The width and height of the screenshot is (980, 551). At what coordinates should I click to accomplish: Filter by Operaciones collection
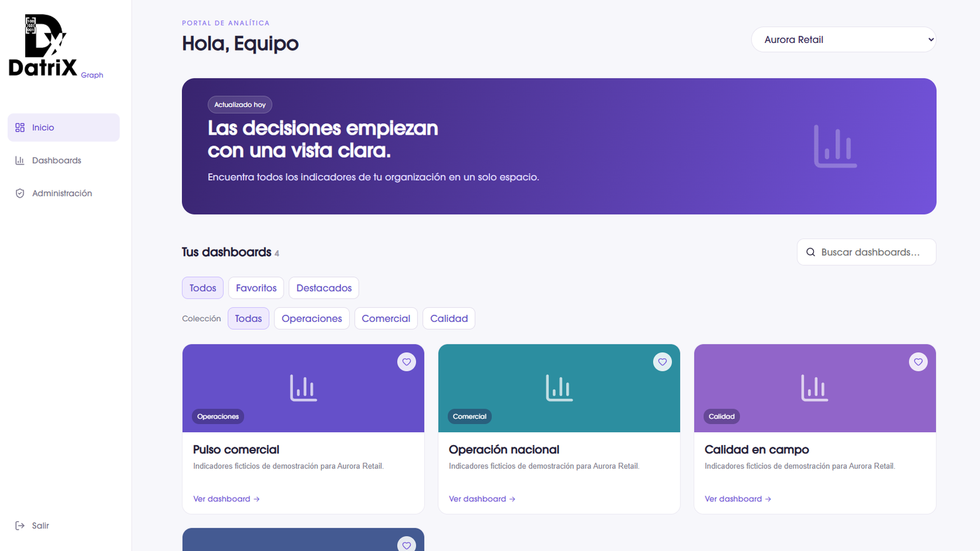point(312,318)
